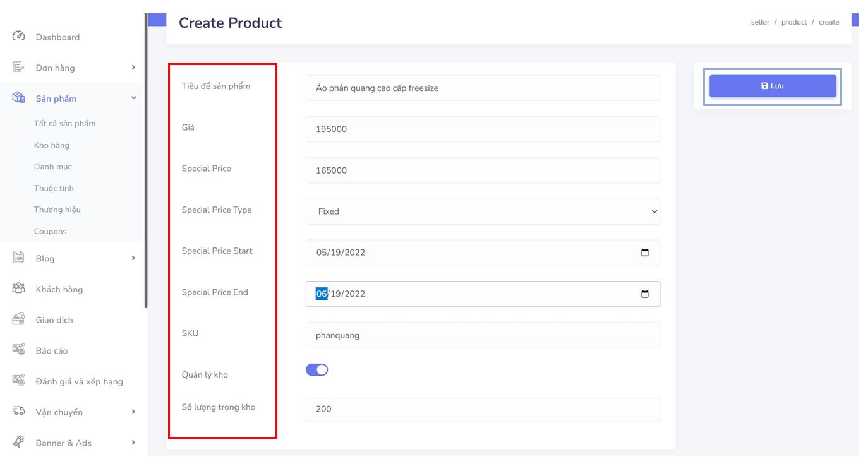
Task: Expand the Đơn hàng submenu chevron
Action: click(133, 68)
